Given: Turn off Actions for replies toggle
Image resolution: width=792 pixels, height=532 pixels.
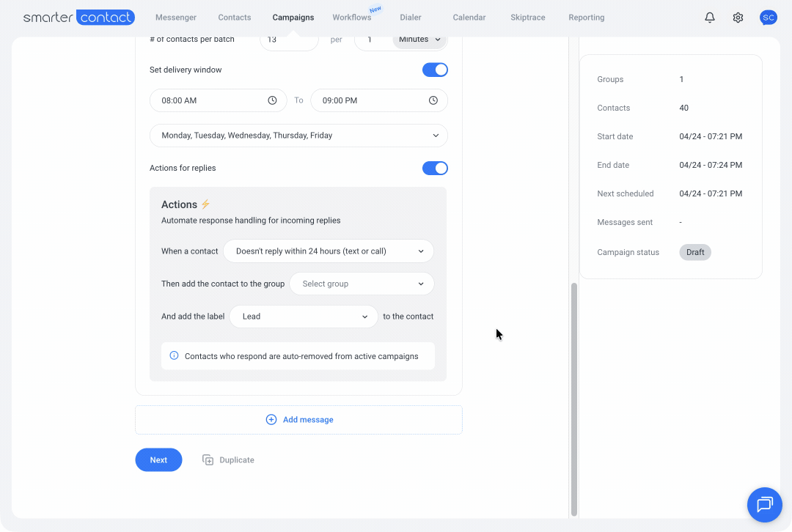Looking at the screenshot, I should (x=435, y=168).
